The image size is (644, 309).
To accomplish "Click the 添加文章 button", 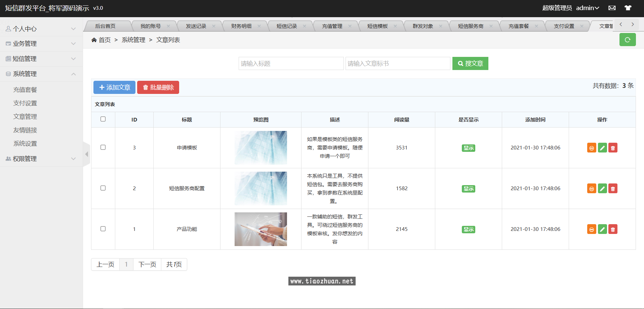I will pos(114,87).
